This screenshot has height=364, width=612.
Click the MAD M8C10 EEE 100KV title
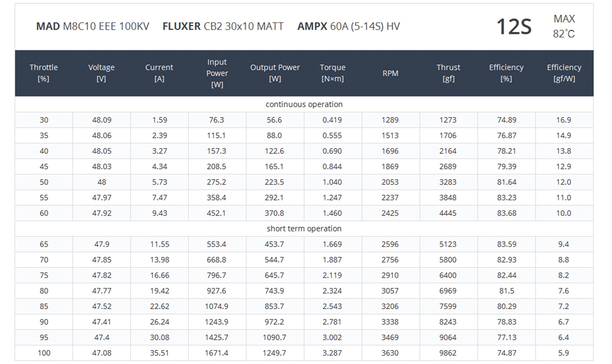click(93, 26)
